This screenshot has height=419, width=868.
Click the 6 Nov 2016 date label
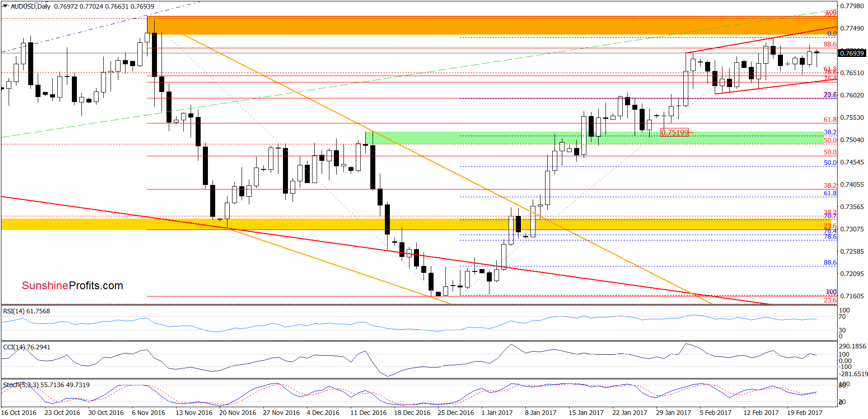click(148, 413)
